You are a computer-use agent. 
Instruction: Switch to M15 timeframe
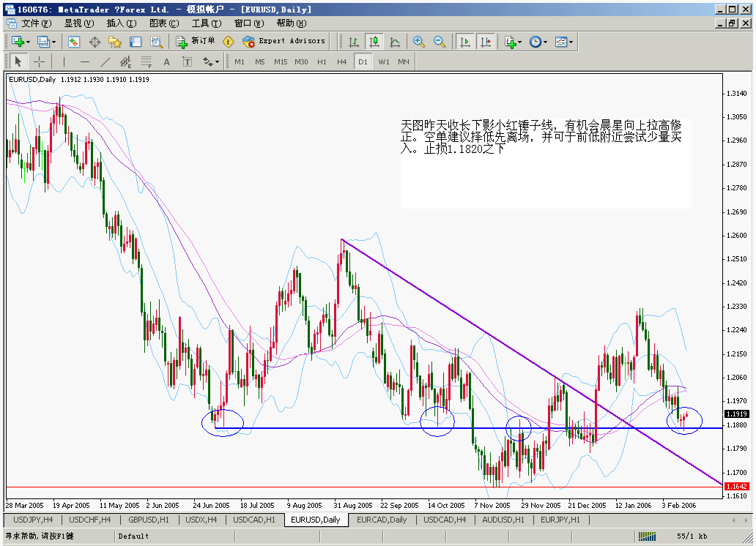pyautogui.click(x=281, y=61)
